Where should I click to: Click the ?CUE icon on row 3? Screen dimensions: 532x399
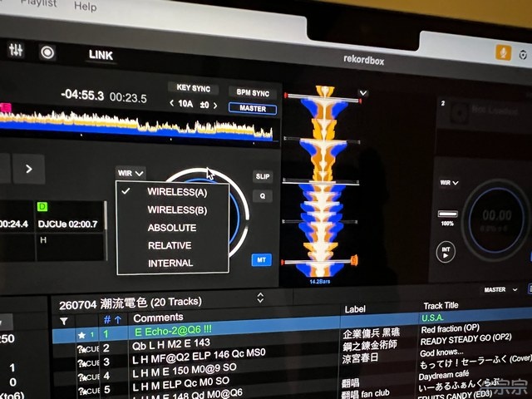point(88,363)
